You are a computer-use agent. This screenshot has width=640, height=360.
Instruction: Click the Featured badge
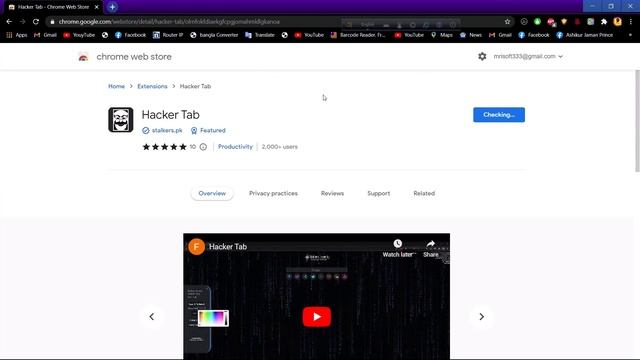tap(208, 130)
